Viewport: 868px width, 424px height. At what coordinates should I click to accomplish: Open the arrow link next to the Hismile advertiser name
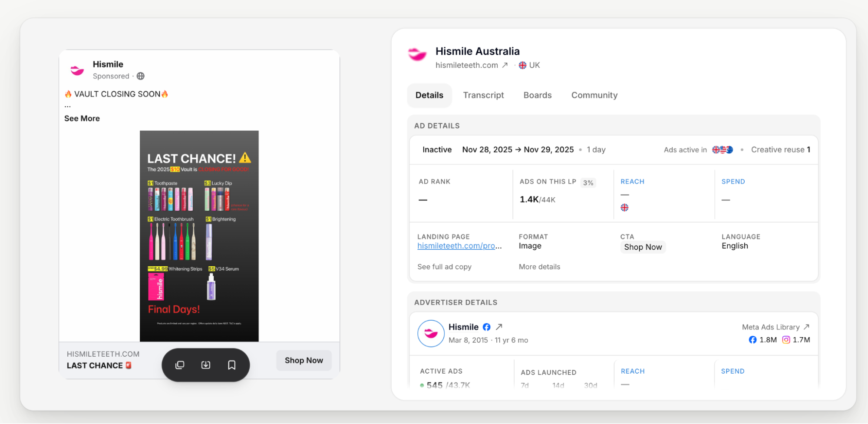pyautogui.click(x=499, y=327)
